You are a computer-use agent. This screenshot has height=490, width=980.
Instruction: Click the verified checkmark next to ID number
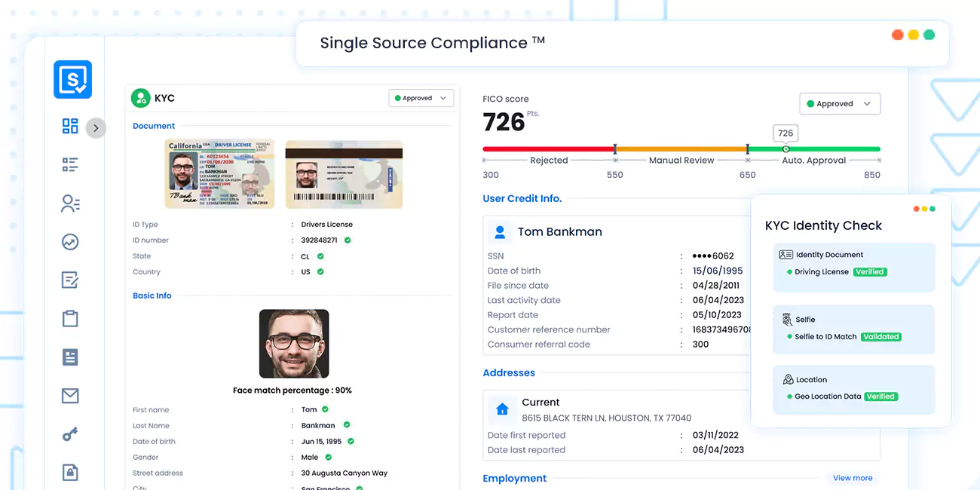(x=348, y=240)
